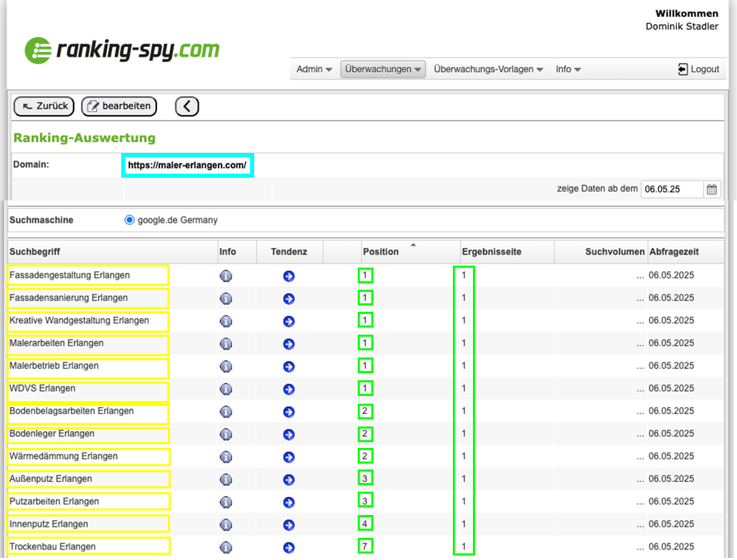Click info icon for Trockenbau Erlangen
This screenshot has width=737, height=560.
tap(226, 548)
